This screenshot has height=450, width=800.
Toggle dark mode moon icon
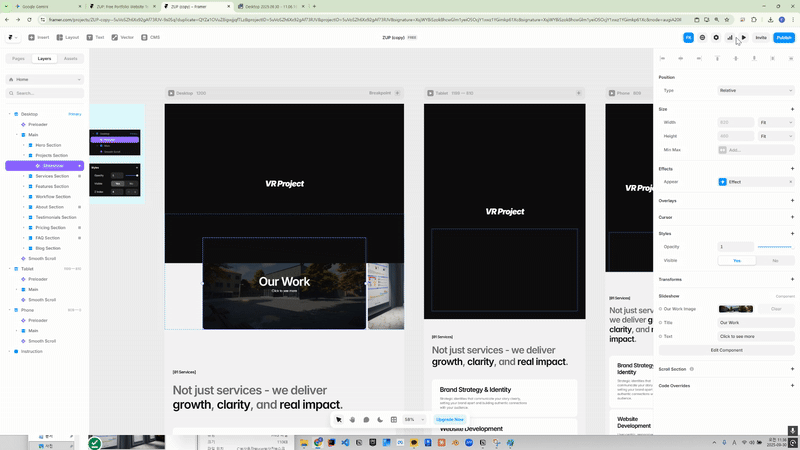(380, 420)
